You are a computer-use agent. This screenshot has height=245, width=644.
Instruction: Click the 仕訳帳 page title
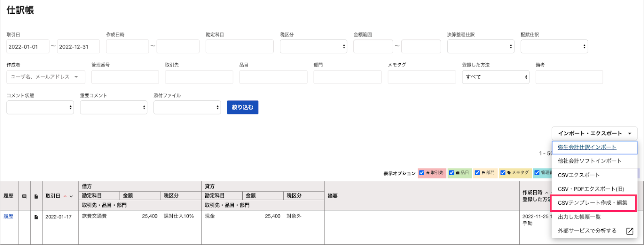click(x=20, y=10)
